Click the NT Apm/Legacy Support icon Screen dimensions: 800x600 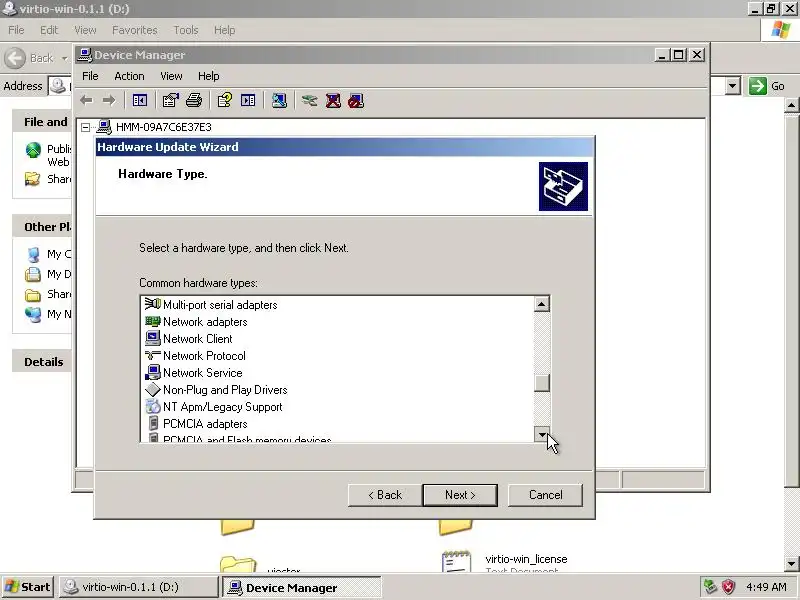click(153, 407)
